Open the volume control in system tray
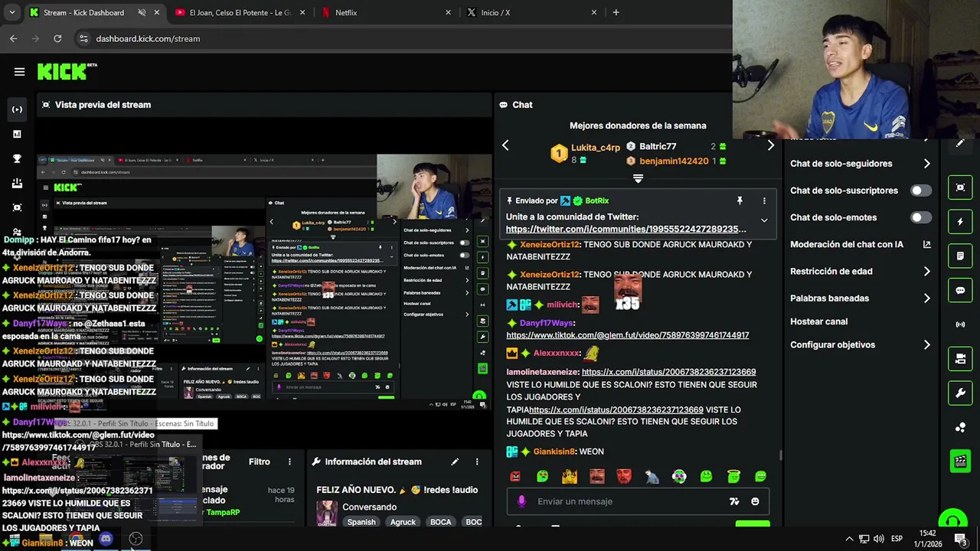Screen dimensions: 980x551 pos(879,539)
